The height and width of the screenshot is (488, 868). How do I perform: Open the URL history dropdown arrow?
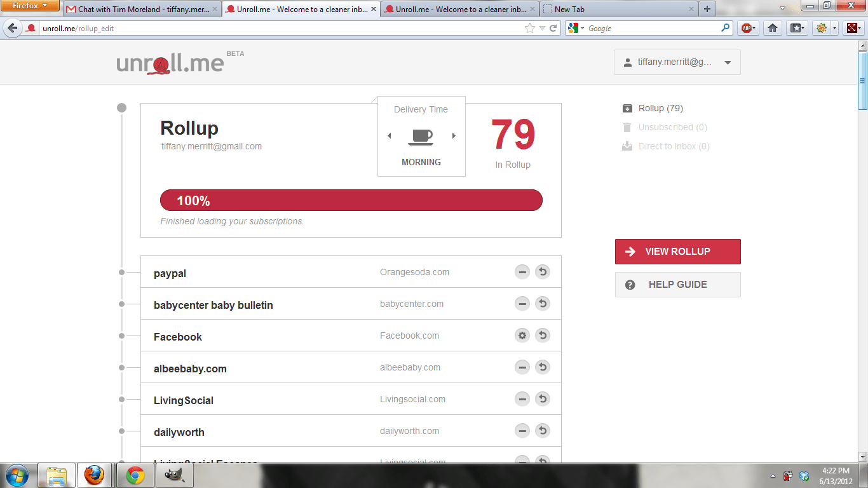click(x=542, y=28)
